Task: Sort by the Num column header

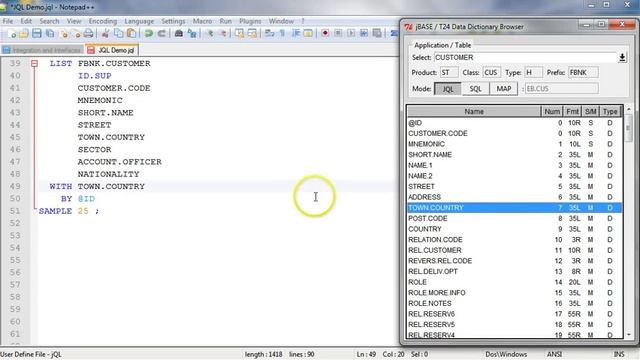Action: [552, 111]
